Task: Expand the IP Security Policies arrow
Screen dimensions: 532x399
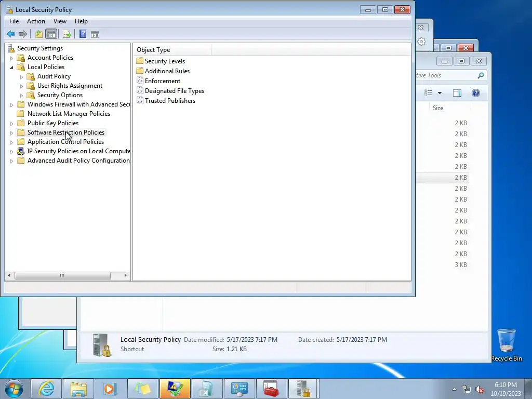Action: pos(11,152)
